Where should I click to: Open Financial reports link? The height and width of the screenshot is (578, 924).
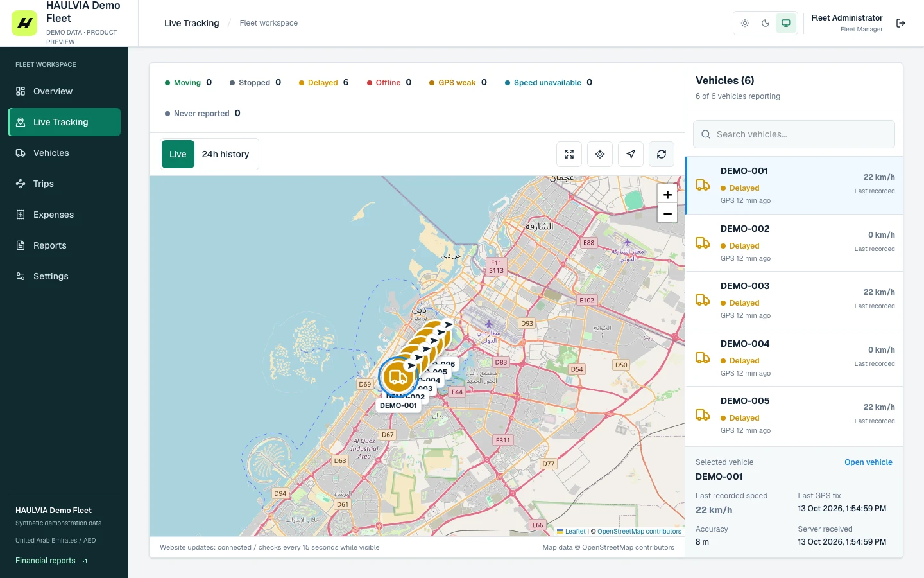(x=51, y=561)
